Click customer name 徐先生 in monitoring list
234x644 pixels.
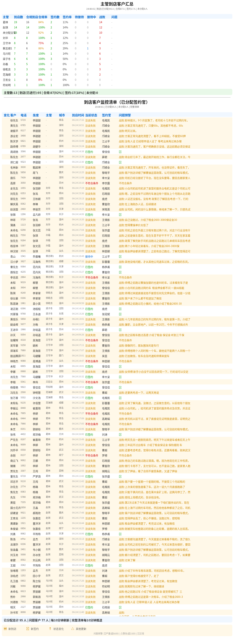click(x=14, y=120)
